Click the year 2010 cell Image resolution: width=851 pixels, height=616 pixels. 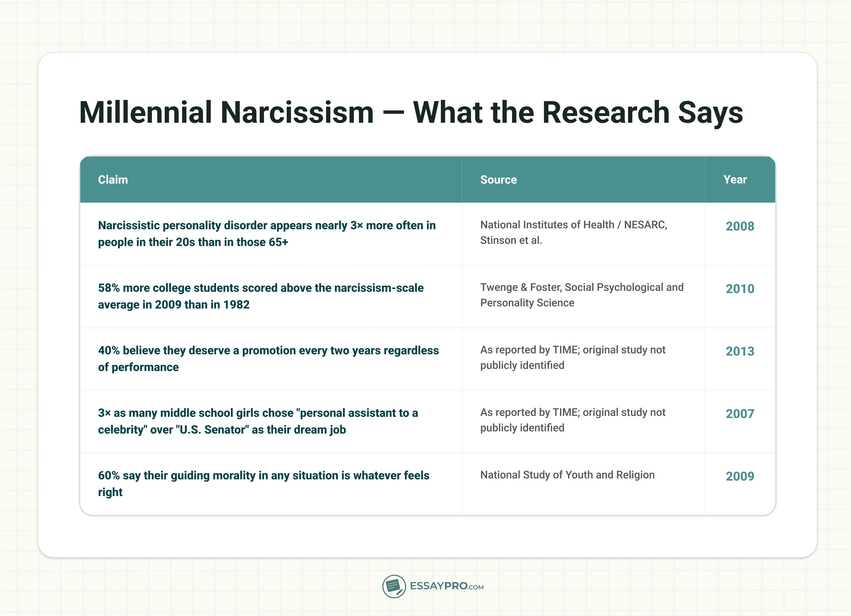pyautogui.click(x=739, y=289)
